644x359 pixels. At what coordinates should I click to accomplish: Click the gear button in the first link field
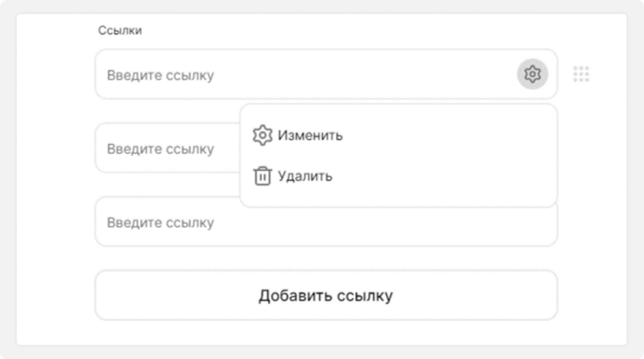click(532, 74)
